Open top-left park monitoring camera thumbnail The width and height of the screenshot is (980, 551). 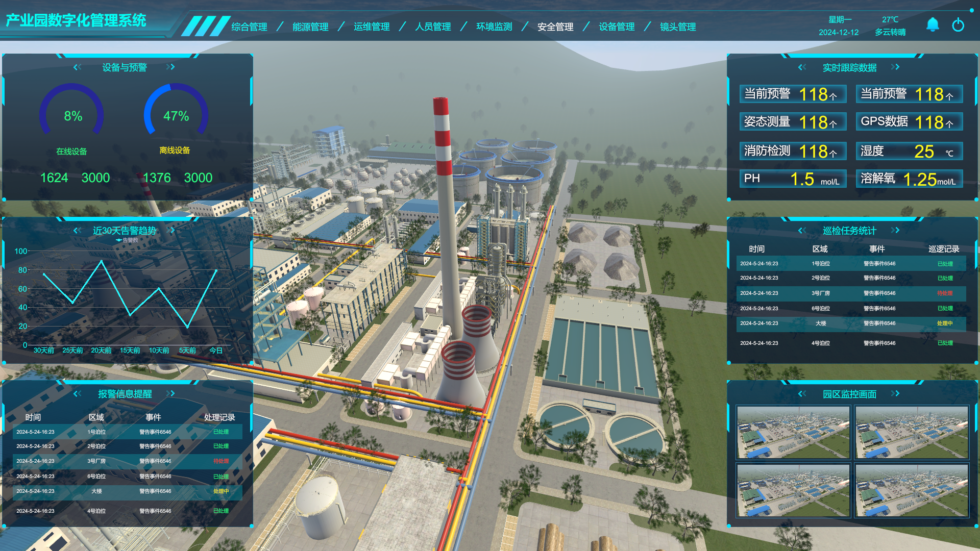coord(793,432)
